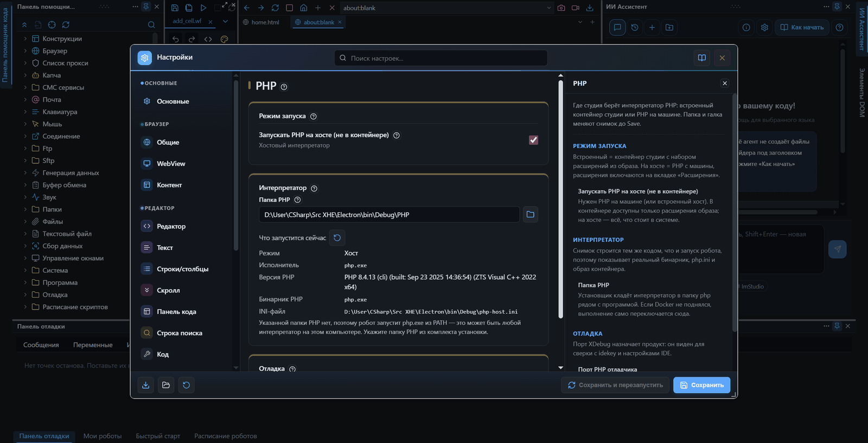Click help icon beside "Режим запуска"
Screen dimensions: 868x443
coord(313,116)
